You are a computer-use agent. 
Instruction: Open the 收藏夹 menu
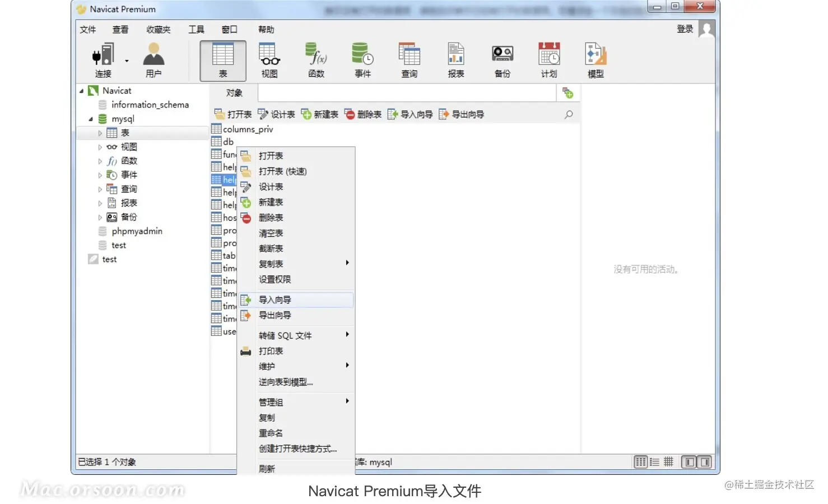pos(159,30)
